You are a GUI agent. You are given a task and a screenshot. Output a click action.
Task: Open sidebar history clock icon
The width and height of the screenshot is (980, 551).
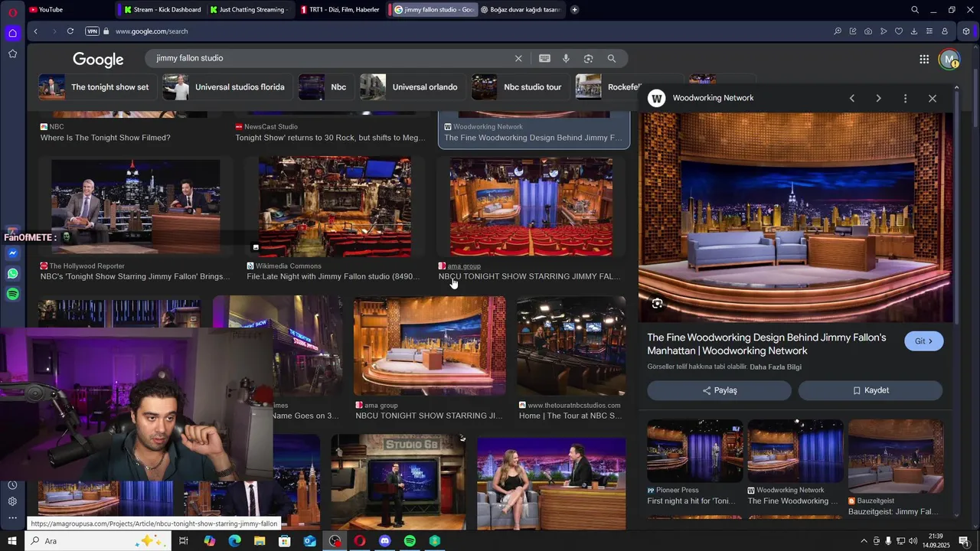tap(12, 485)
